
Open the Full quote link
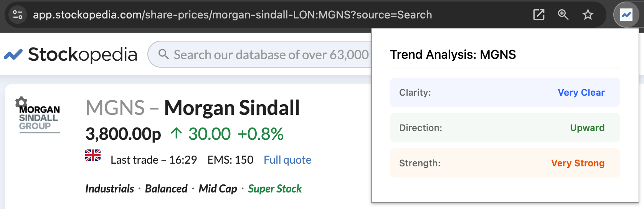pyautogui.click(x=287, y=160)
